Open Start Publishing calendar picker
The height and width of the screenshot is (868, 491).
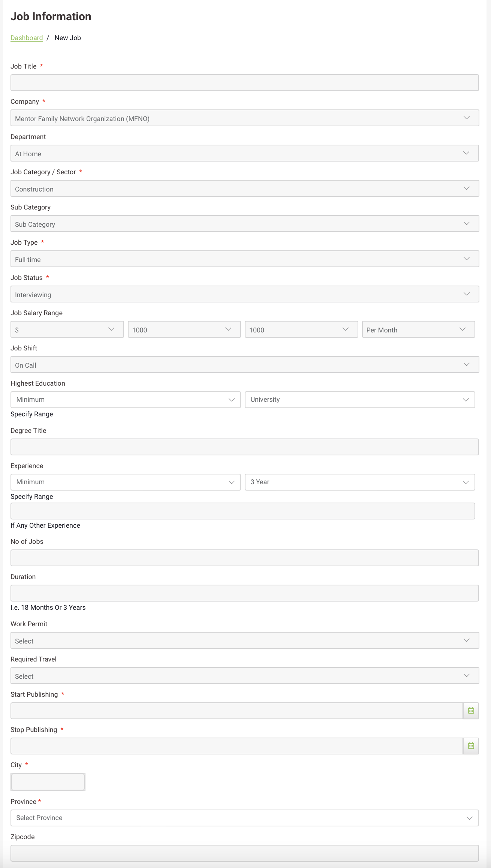coord(471,711)
